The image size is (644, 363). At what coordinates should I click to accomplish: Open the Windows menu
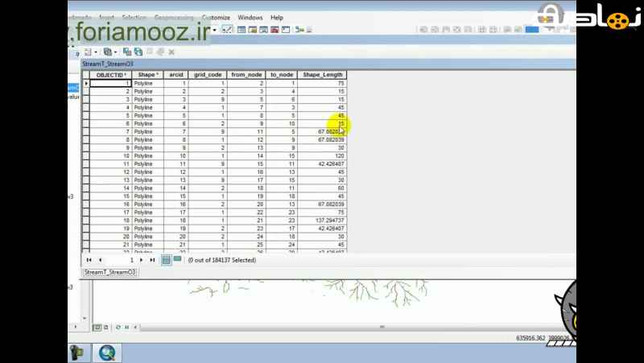pyautogui.click(x=250, y=17)
